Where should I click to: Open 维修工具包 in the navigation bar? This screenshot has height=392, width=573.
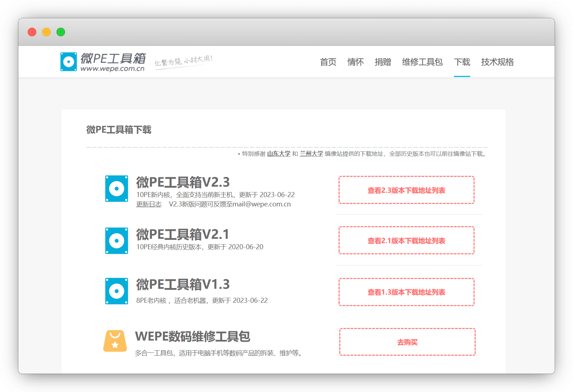coord(422,62)
